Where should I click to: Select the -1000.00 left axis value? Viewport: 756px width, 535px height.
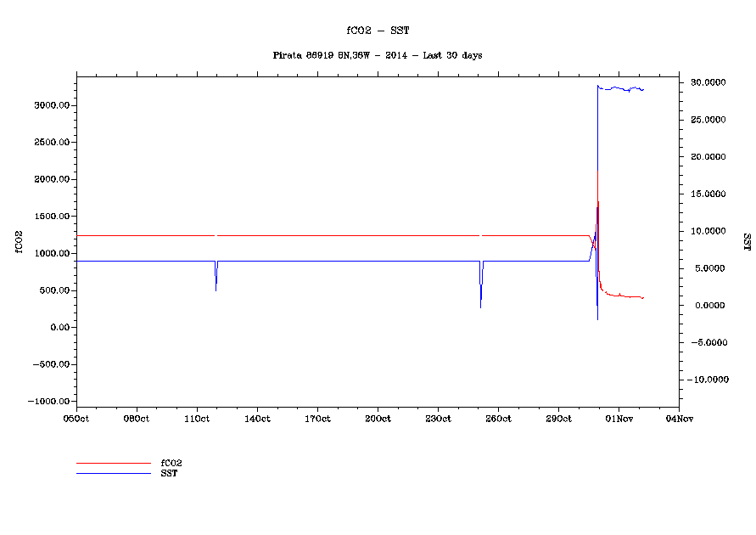(49, 402)
